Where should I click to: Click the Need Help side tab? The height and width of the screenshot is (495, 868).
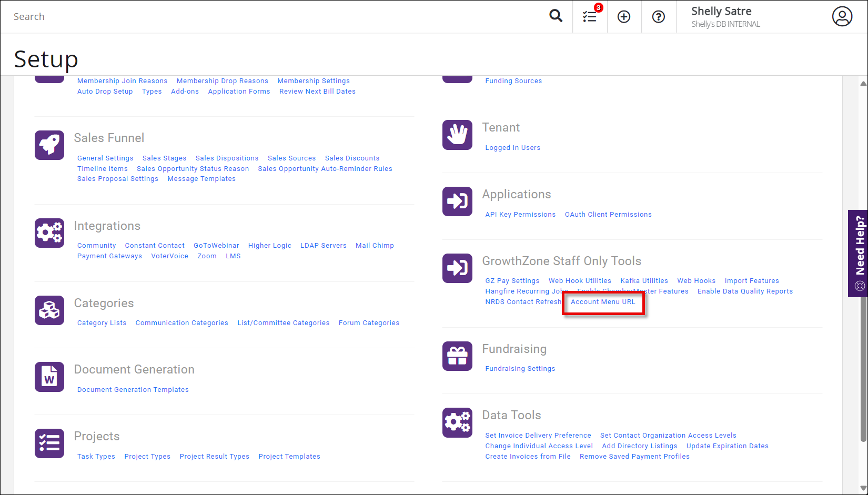[x=858, y=252]
